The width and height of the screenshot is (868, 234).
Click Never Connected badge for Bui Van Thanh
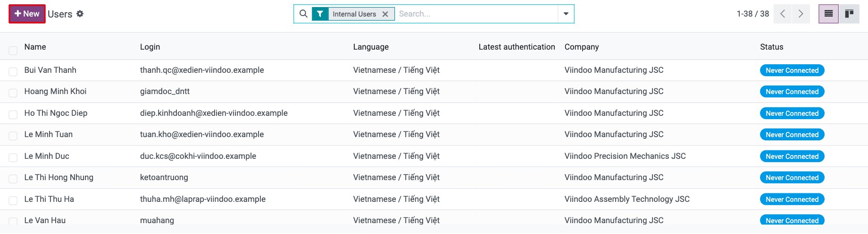coord(792,70)
